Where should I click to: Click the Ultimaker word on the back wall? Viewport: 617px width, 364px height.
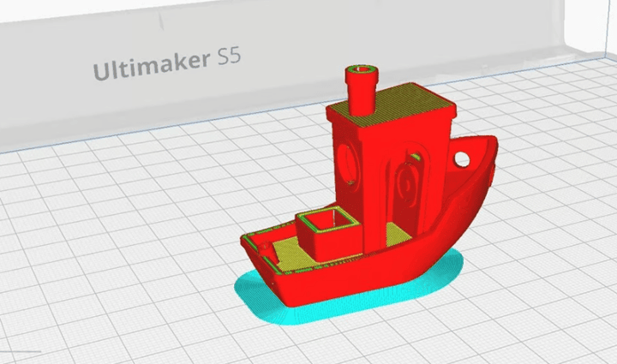tap(151, 67)
